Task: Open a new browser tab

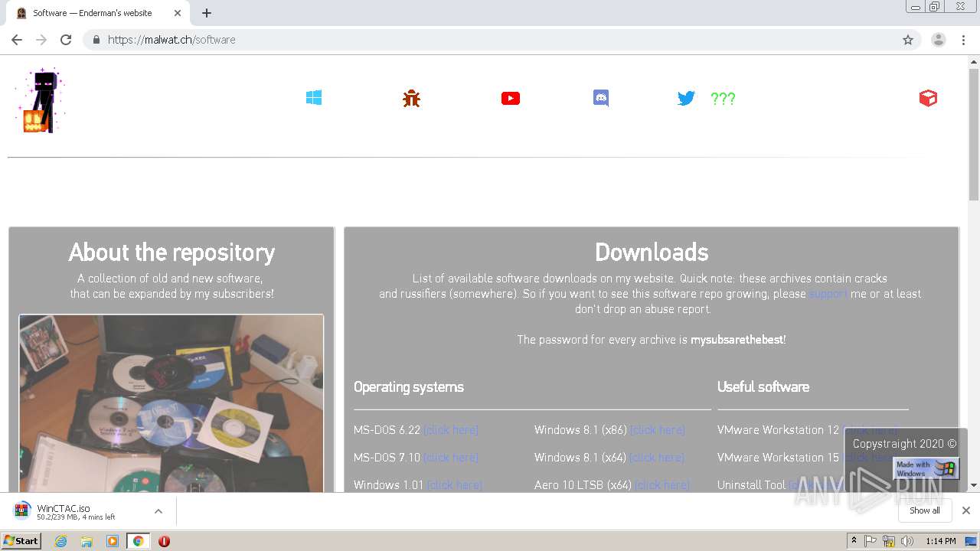Action: point(207,13)
